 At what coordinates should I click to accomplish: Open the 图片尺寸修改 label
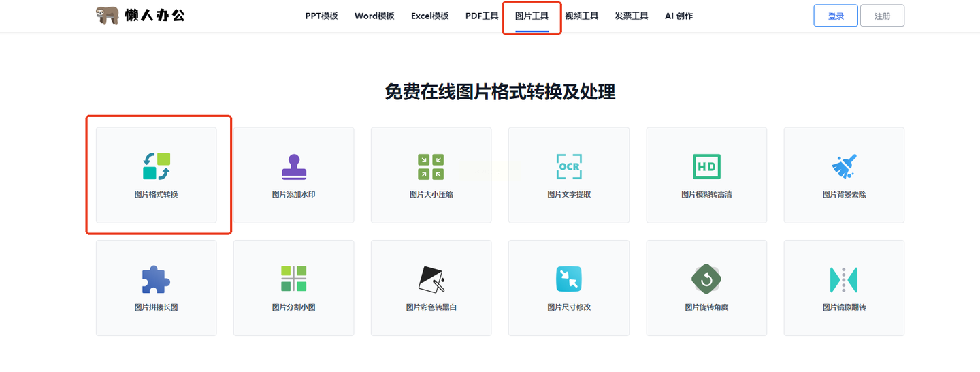(569, 307)
